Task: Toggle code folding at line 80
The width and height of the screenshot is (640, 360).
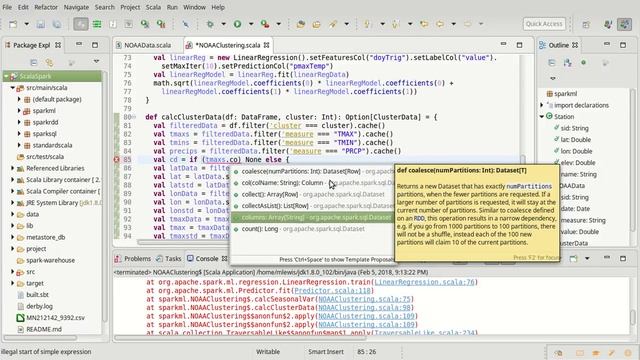Action: pos(133,117)
